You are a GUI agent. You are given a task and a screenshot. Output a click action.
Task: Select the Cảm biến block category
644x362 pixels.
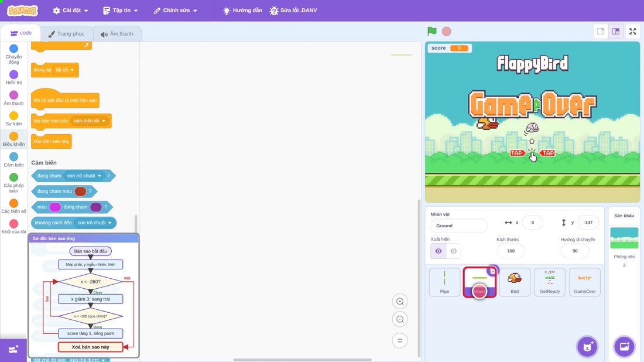click(x=13, y=160)
